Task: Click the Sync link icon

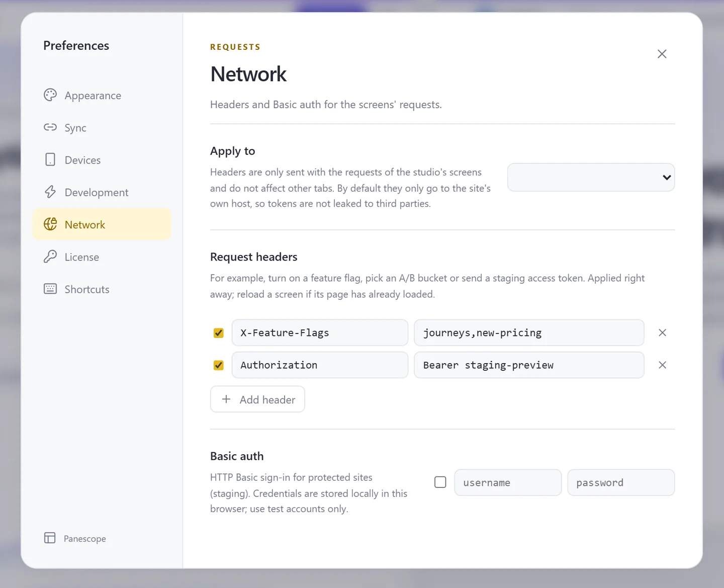Action: 50,127
